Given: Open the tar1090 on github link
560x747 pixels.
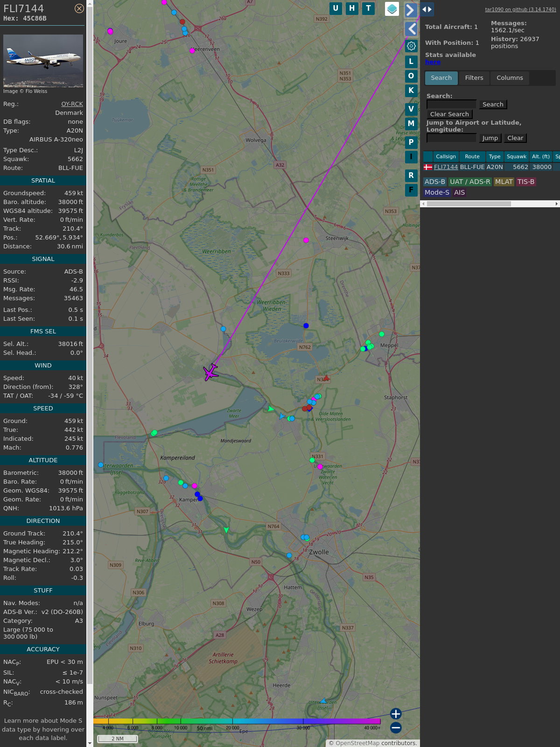Looking at the screenshot, I should pos(520,9).
